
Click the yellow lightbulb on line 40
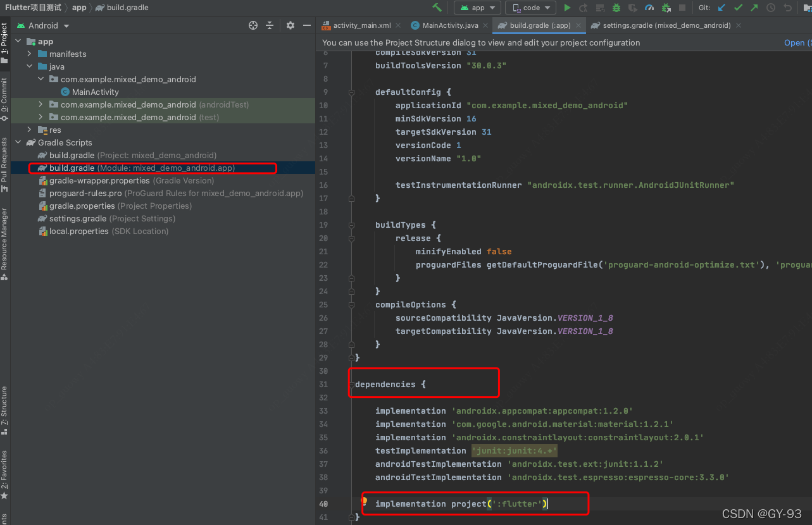[x=364, y=502]
